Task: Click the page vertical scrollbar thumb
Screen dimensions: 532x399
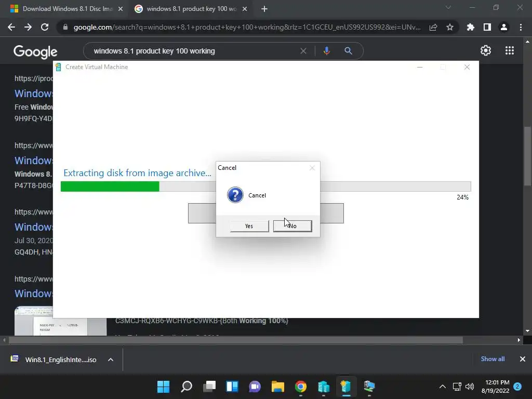Action: click(527, 156)
